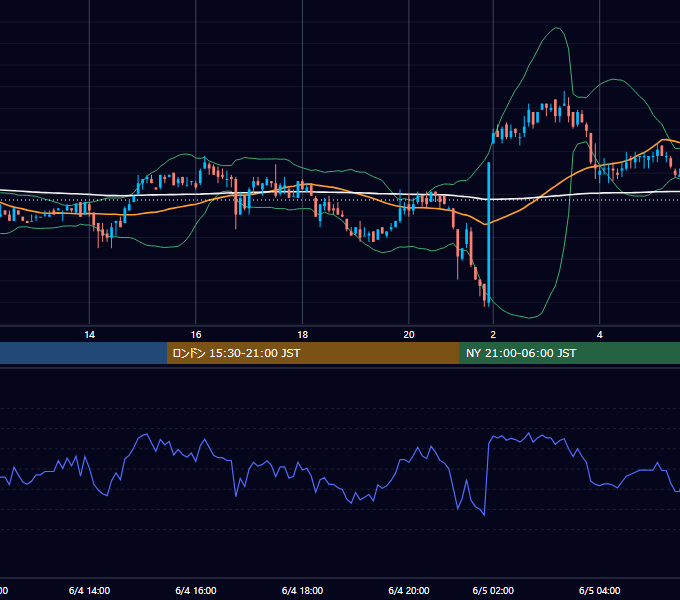Click the 6/4 20:00 date label
The width and height of the screenshot is (680, 600).
409,590
